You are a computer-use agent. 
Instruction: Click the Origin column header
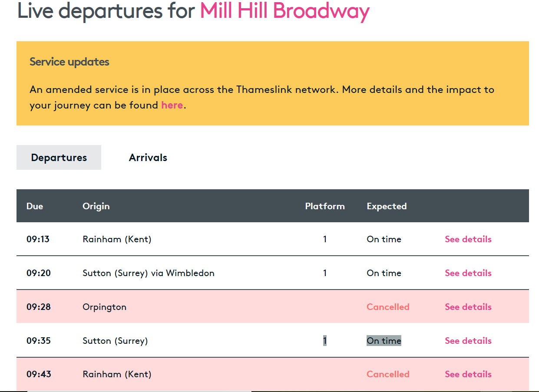(96, 206)
